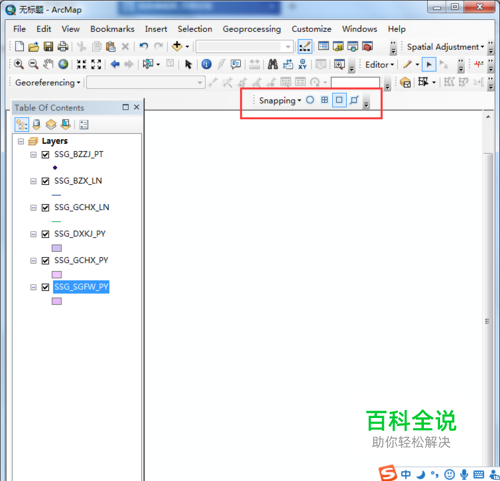Select the SSG_SGFW_PY layer name
Image resolution: width=500 pixels, height=481 pixels.
pos(81,287)
